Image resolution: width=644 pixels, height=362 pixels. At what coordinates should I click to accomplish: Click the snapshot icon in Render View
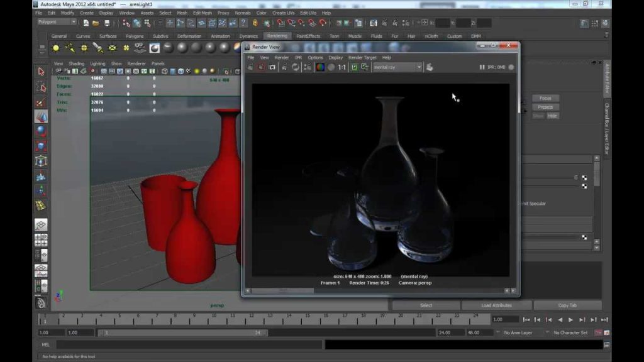pos(272,67)
